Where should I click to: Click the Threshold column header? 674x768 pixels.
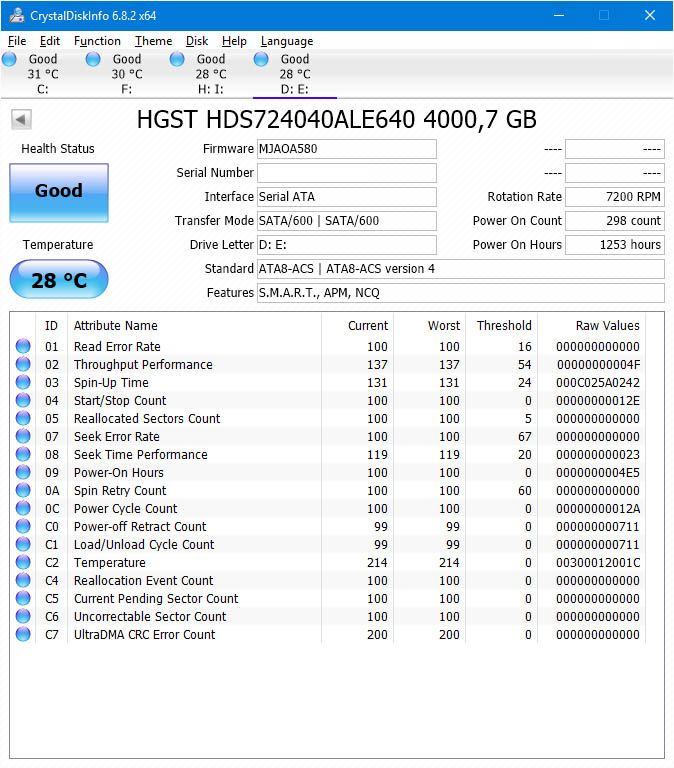(504, 326)
